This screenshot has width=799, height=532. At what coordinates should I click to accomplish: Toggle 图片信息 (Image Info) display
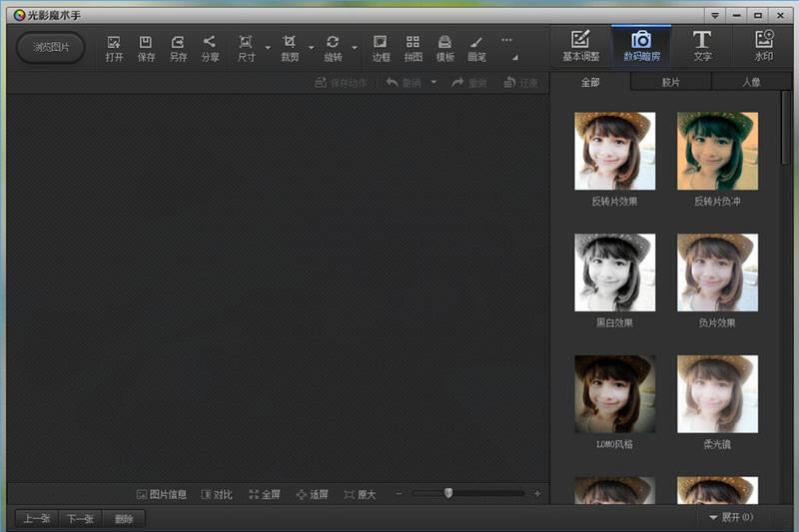pyautogui.click(x=162, y=494)
